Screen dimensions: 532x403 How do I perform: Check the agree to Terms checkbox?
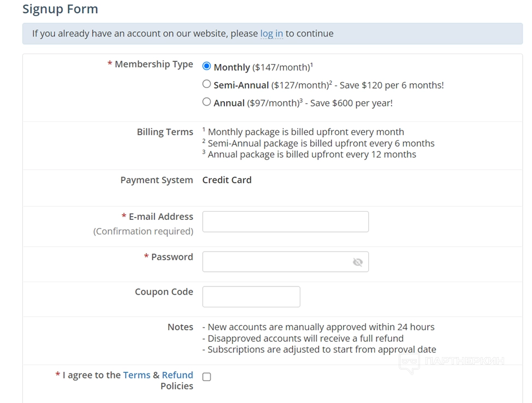(x=206, y=377)
